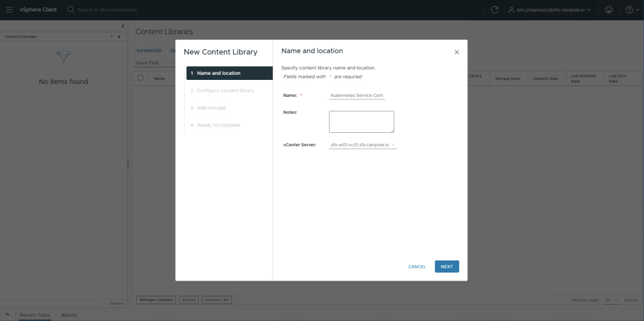Click the refresh icon in header
The image size is (644, 321).
494,10
